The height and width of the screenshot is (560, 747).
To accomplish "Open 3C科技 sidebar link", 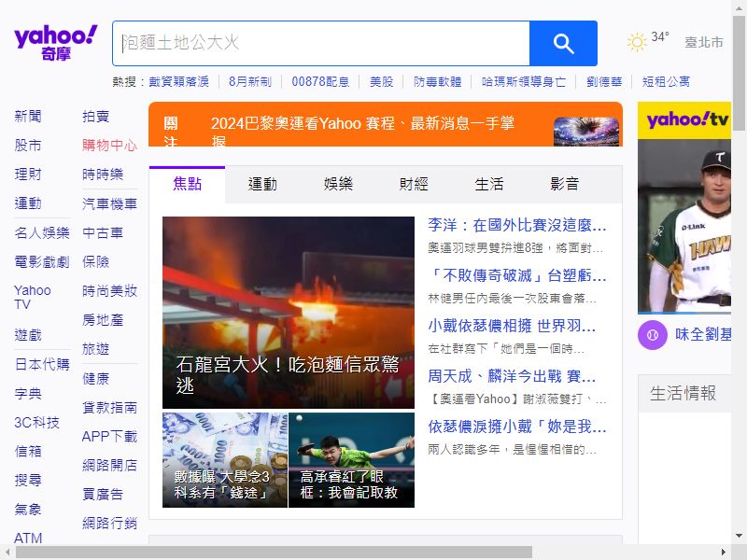I will coord(36,423).
